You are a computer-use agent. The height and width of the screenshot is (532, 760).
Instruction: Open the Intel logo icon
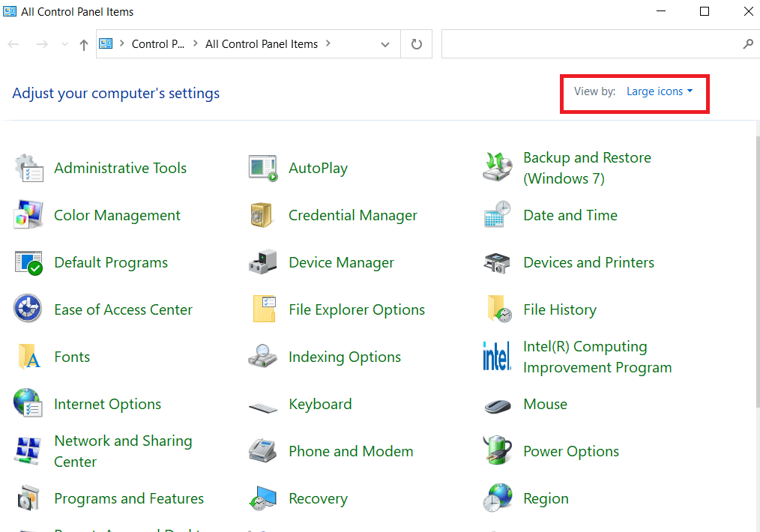pos(497,356)
